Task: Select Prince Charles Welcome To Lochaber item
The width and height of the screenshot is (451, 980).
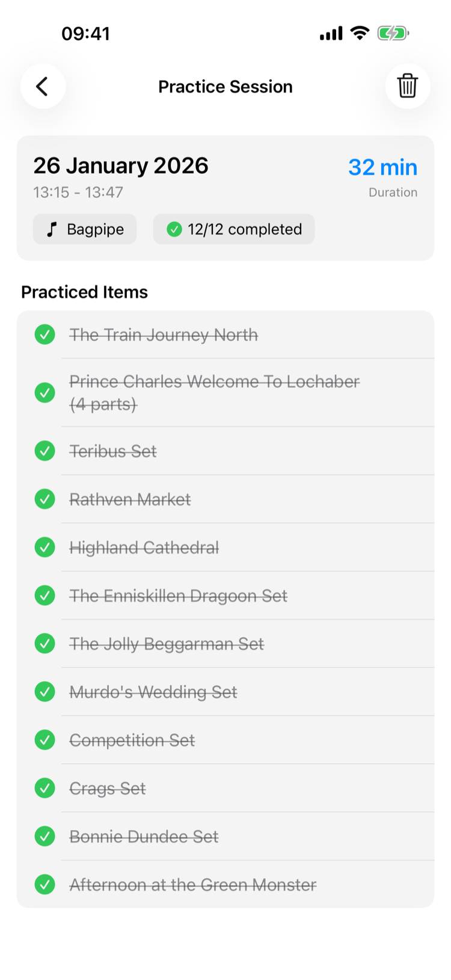Action: coord(214,392)
